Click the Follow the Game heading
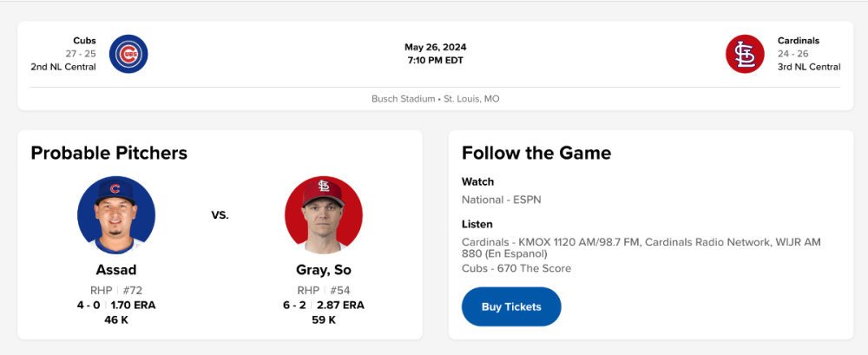Viewport: 868px width, 355px height. [536, 154]
